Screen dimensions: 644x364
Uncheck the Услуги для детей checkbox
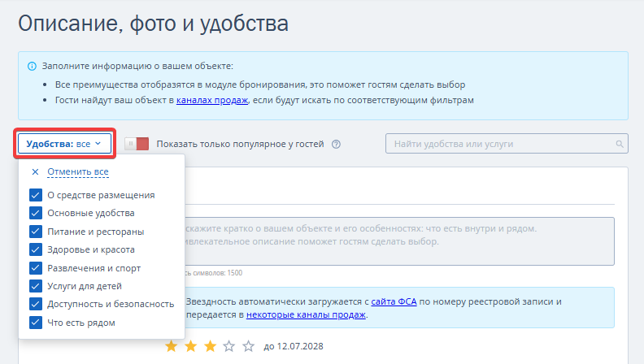tap(36, 286)
